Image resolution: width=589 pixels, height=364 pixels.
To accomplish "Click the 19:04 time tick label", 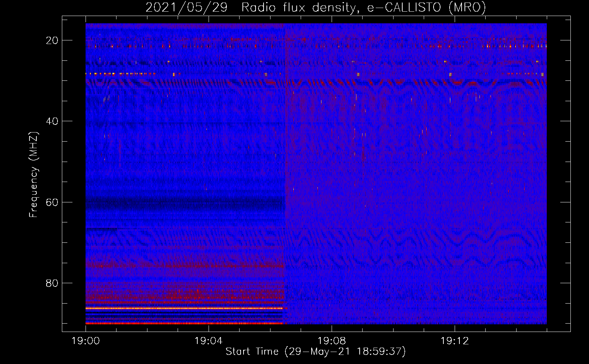I will tap(209, 341).
